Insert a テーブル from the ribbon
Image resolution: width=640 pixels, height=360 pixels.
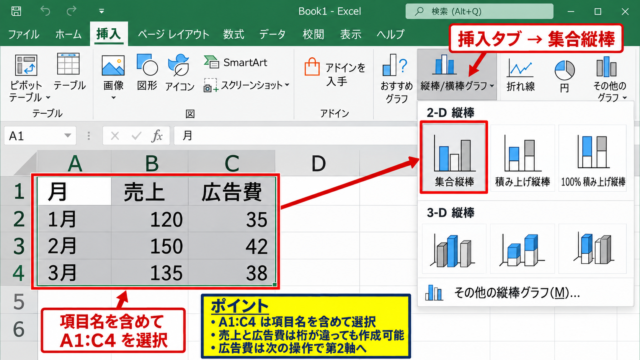pos(69,71)
